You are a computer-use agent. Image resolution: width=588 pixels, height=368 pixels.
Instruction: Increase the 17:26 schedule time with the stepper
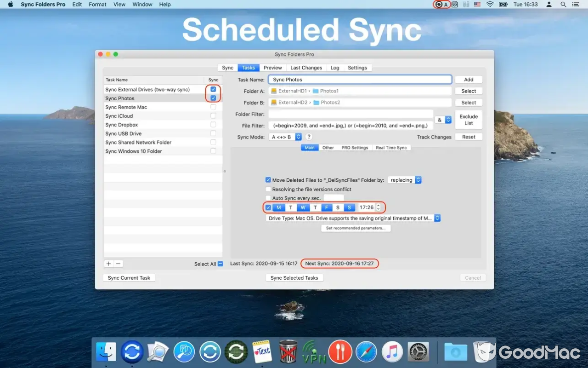click(x=378, y=205)
